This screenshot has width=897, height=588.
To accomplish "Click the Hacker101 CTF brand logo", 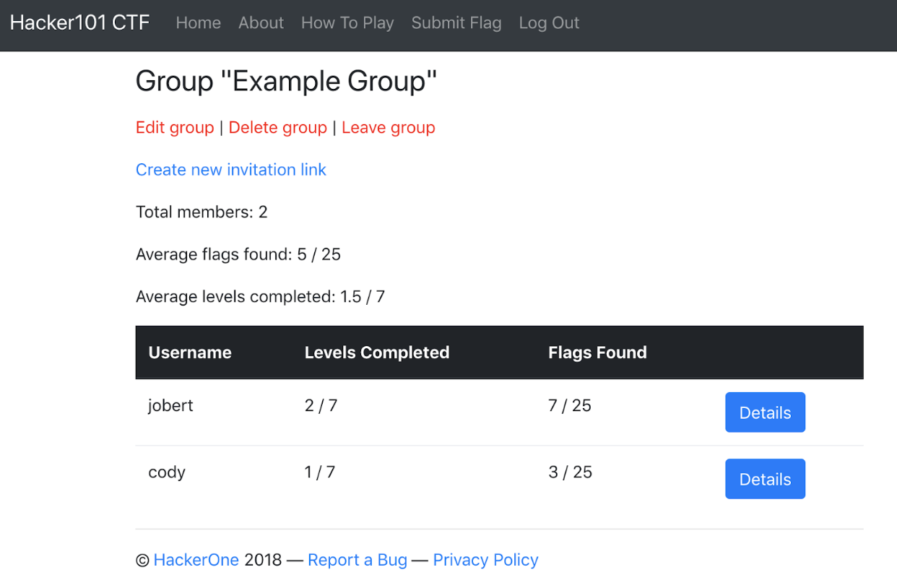I will 79,22.
